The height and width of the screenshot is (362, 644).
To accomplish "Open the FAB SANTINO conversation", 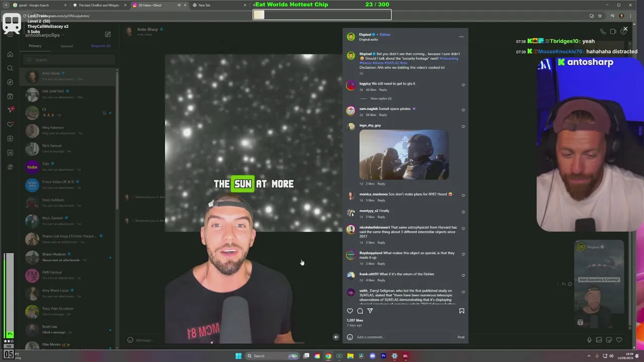I will [x=68, y=94].
